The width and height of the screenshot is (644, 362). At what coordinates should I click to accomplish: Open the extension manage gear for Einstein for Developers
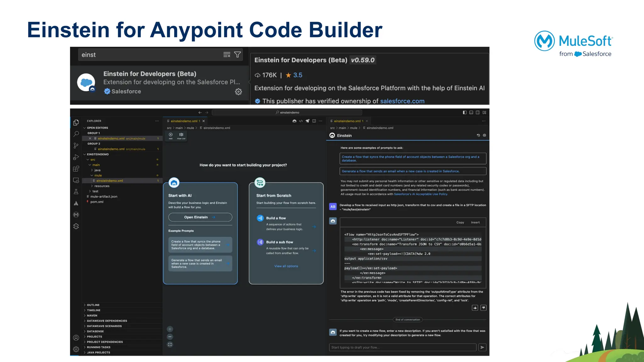click(238, 91)
